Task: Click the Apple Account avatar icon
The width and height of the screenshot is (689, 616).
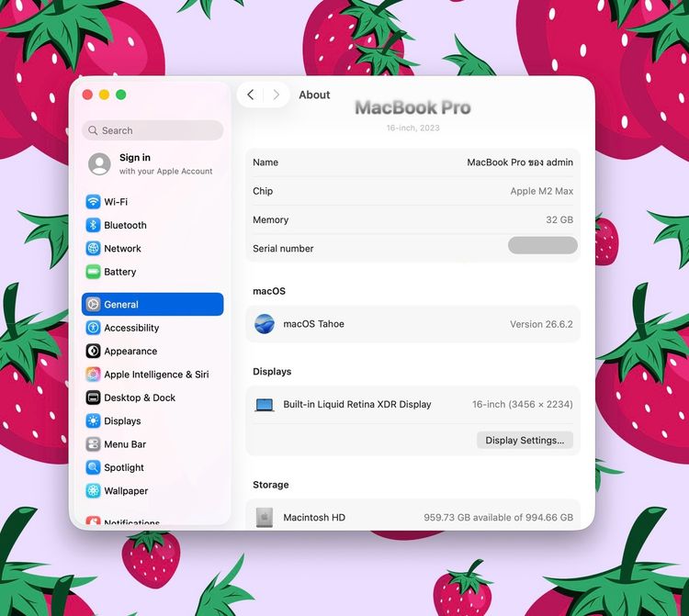Action: 100,164
